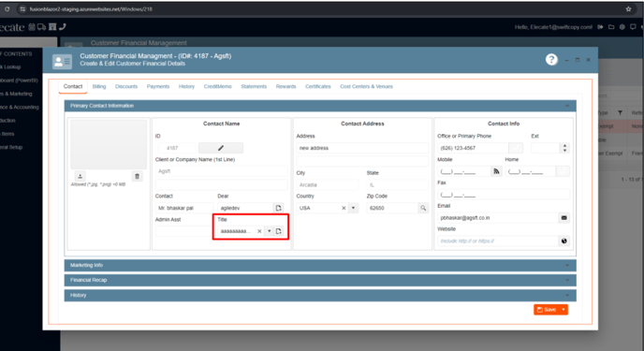Switch to the Certificates tab

[x=318, y=87]
